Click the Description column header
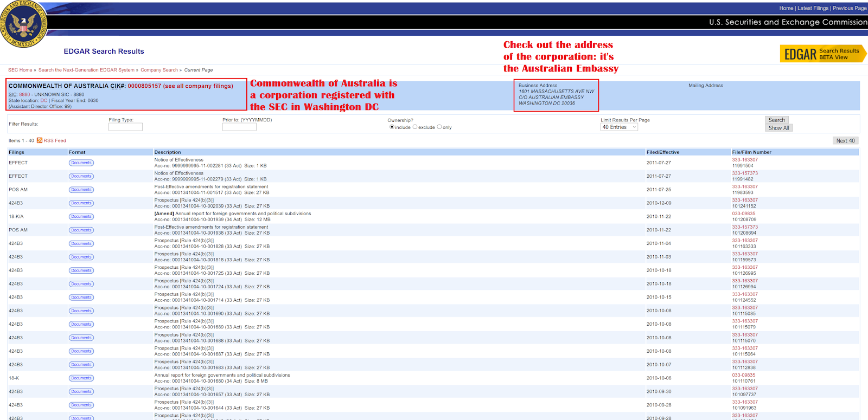 [168, 152]
